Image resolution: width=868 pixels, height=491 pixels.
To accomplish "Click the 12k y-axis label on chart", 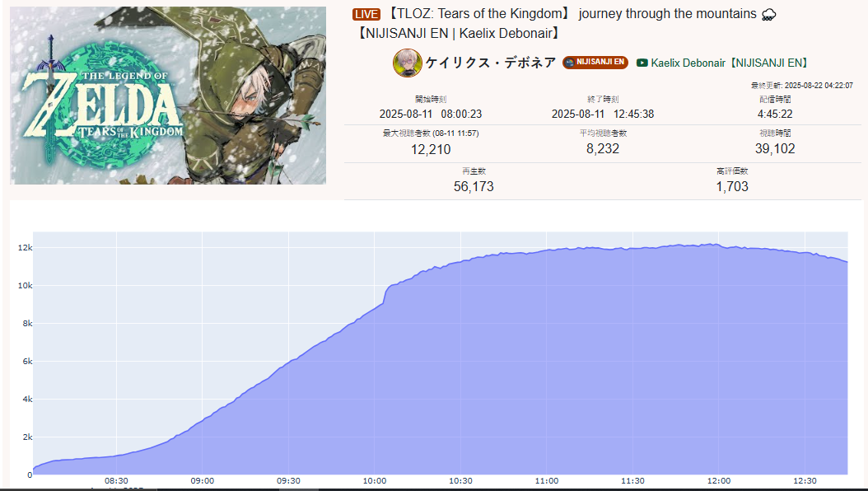I will (x=25, y=247).
